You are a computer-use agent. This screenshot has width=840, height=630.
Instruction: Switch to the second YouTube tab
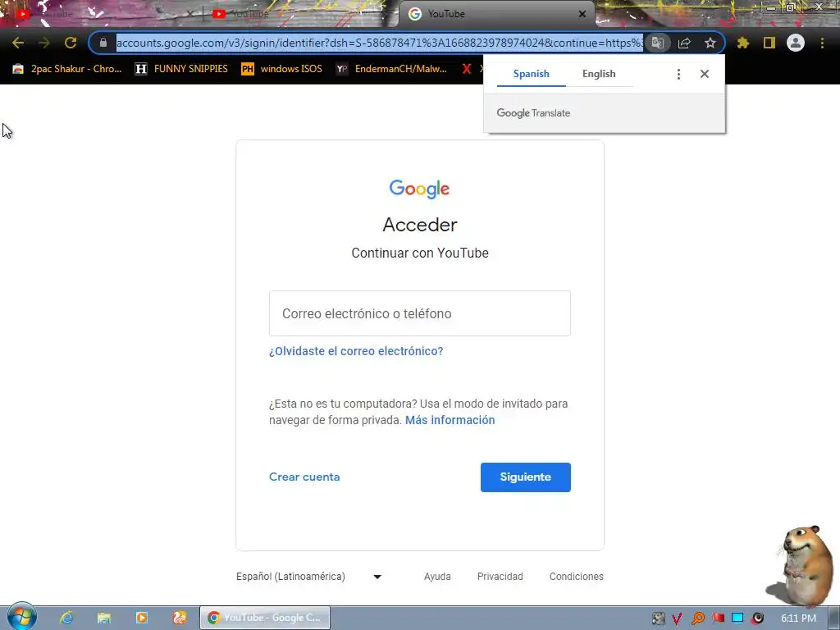tap(300, 14)
